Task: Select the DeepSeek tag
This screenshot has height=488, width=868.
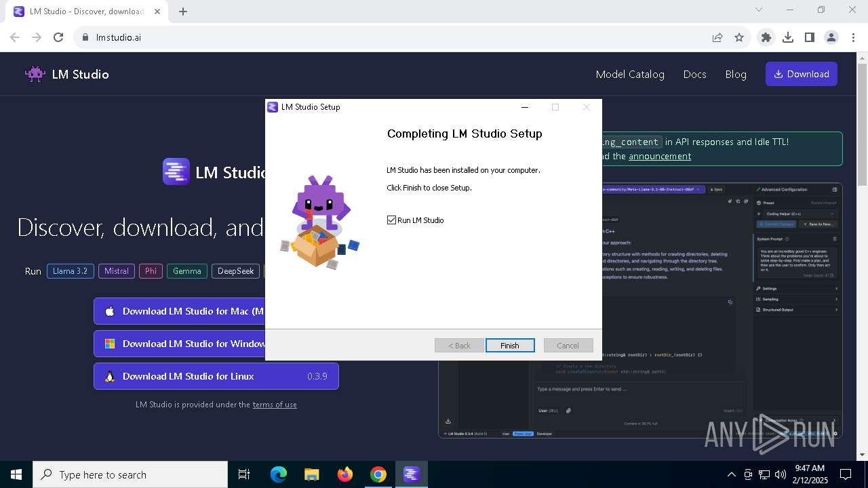Action: tap(236, 271)
